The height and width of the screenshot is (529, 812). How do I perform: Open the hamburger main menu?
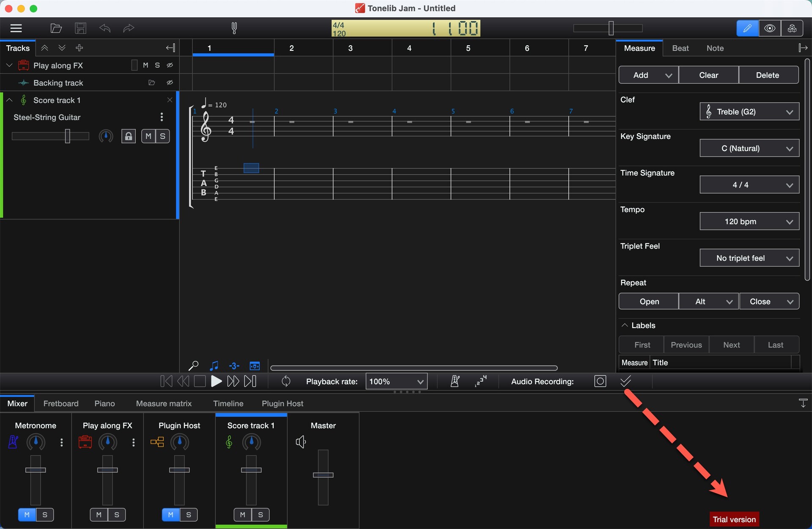point(16,28)
